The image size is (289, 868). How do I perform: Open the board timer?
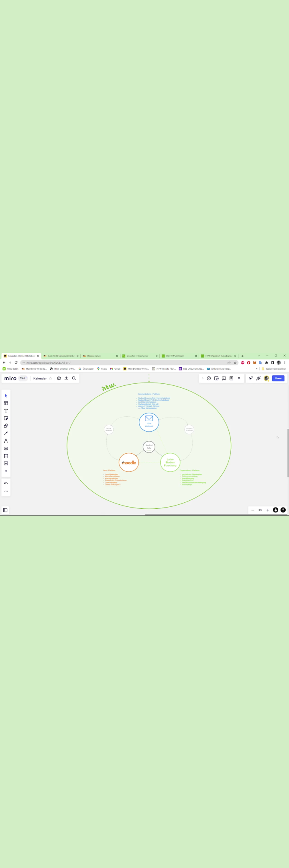[x=209, y=378]
